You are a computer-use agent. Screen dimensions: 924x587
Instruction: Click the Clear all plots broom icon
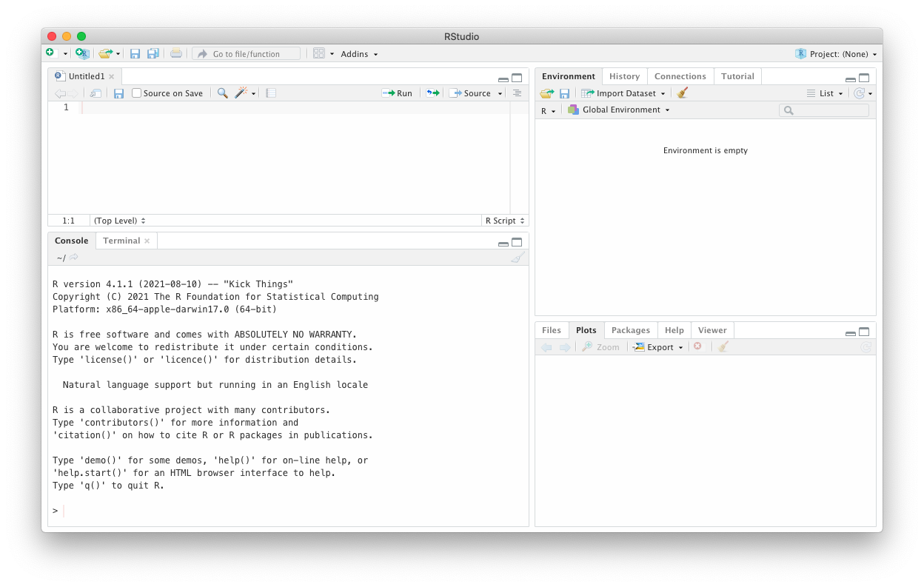723,346
